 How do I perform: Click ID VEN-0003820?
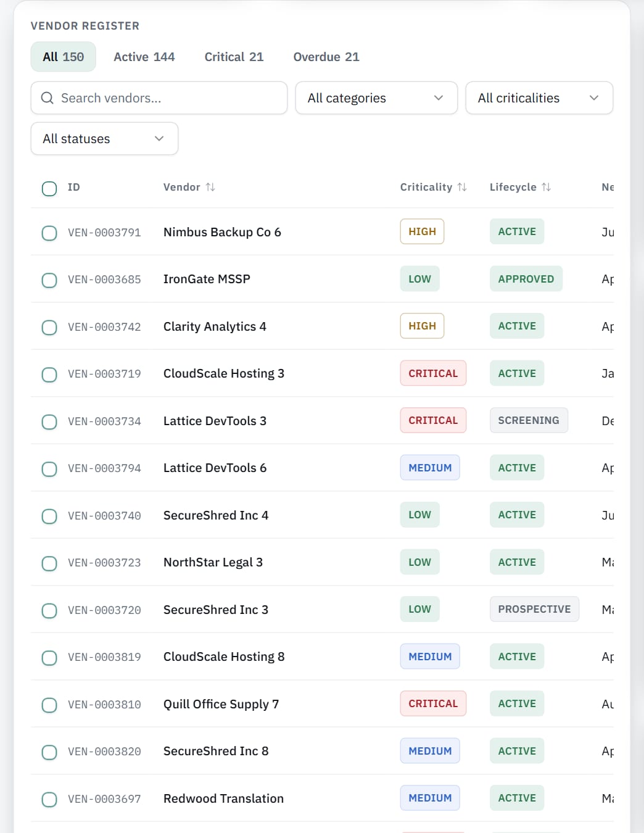(x=104, y=752)
